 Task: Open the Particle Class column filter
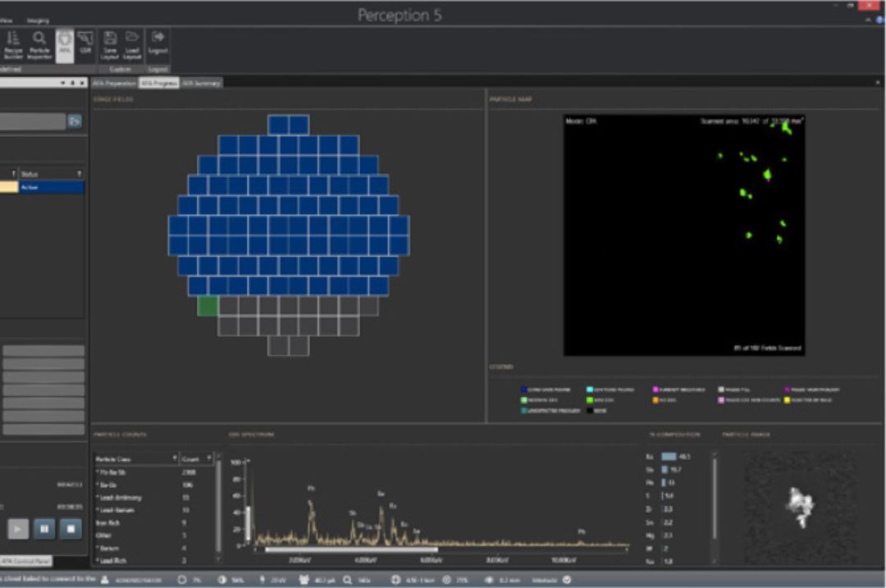pyautogui.click(x=174, y=458)
